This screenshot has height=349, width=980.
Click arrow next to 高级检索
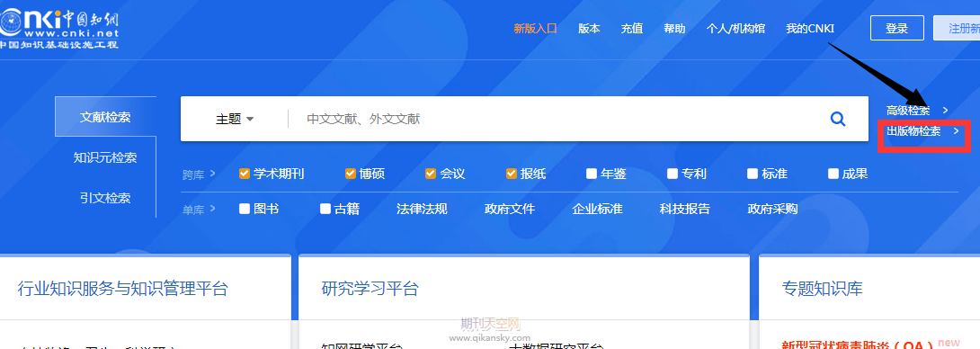[x=945, y=111]
